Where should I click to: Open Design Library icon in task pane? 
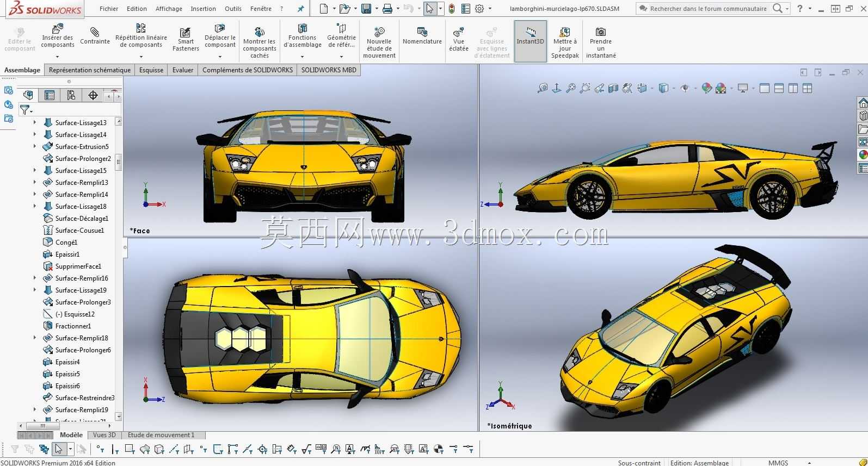click(x=863, y=116)
